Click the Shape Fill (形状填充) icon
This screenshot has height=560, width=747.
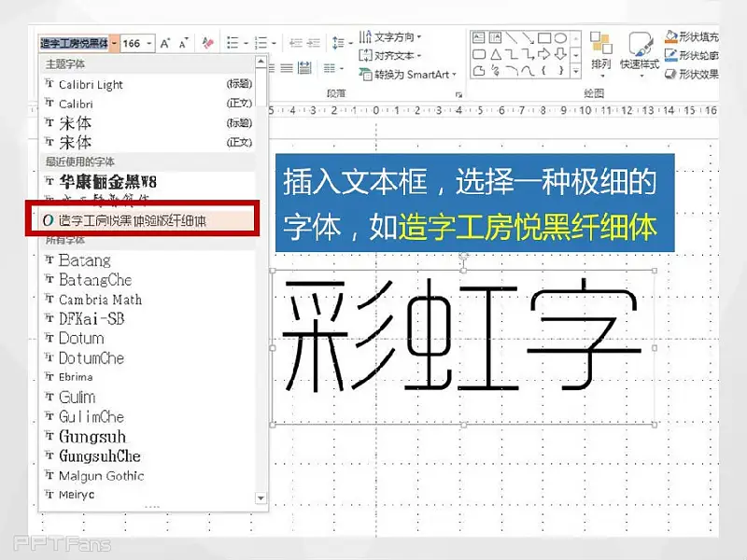tap(671, 37)
